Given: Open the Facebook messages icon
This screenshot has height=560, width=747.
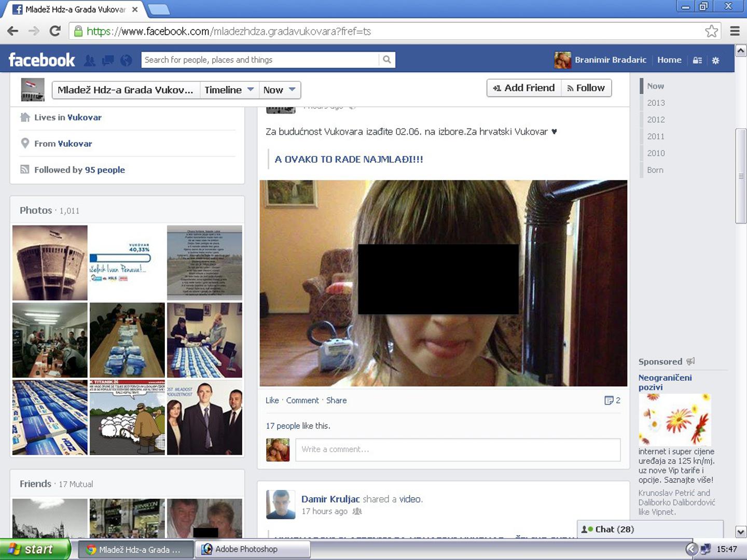Looking at the screenshot, I should click(108, 61).
